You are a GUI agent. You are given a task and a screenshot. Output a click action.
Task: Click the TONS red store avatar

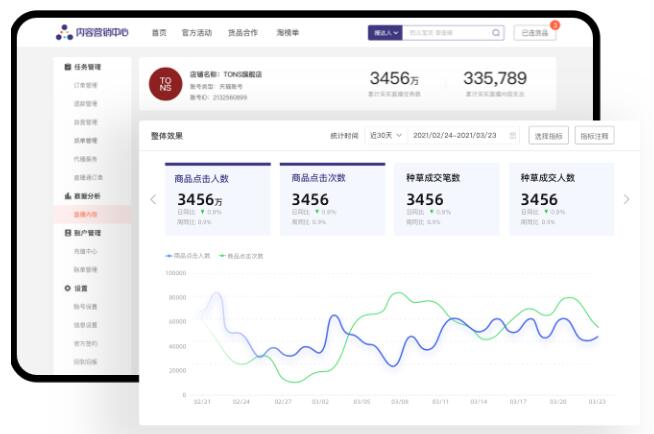(166, 84)
